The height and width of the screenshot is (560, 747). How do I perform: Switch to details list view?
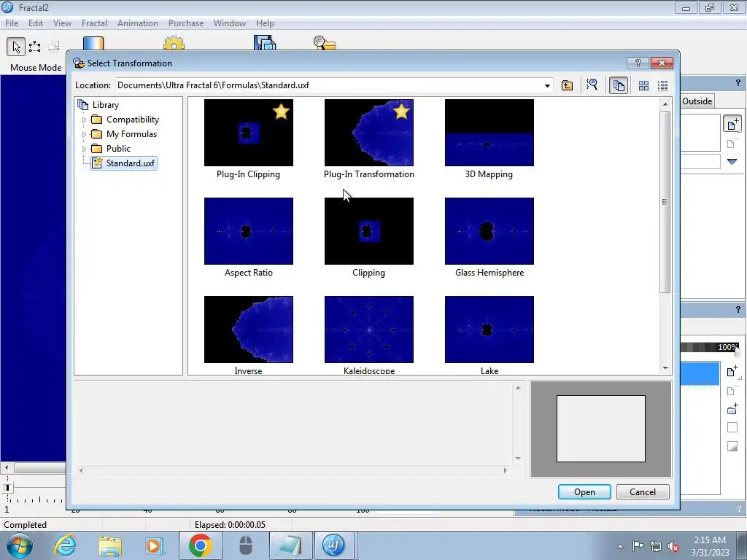pos(662,86)
